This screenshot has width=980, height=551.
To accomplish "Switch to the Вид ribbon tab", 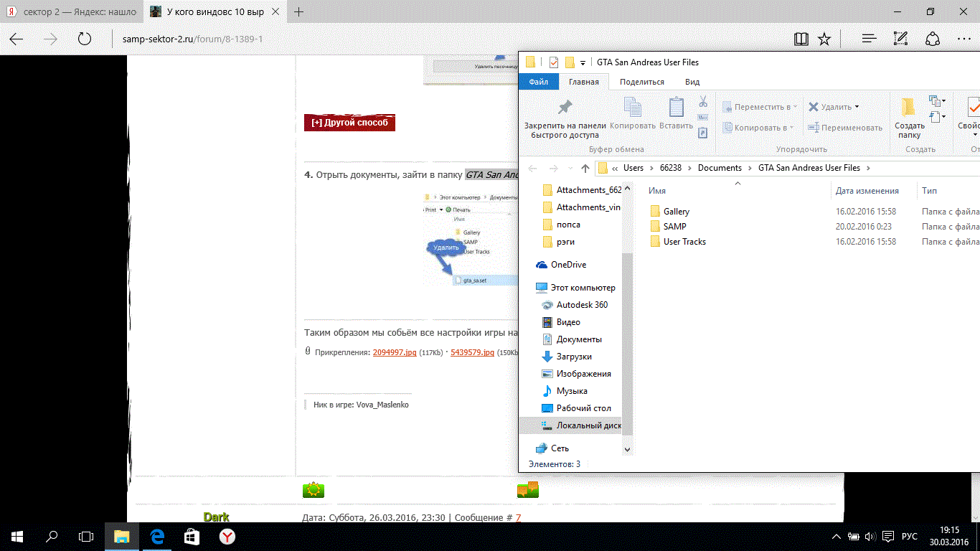I will coord(692,82).
